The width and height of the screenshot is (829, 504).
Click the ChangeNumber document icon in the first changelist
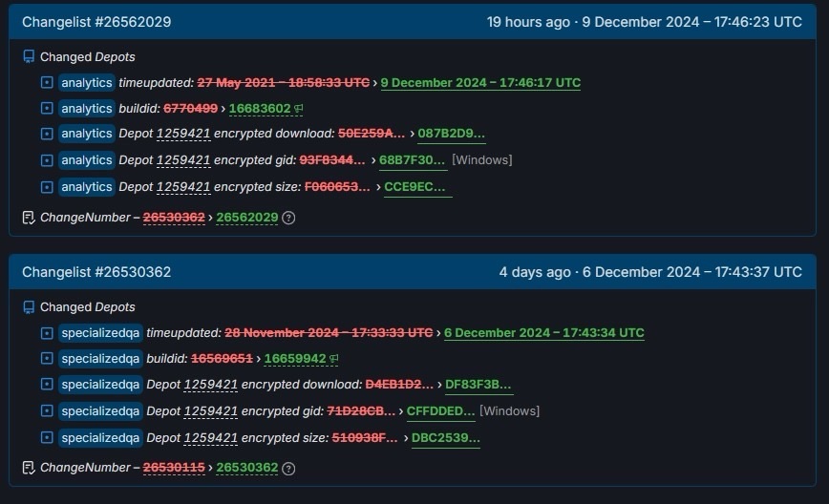click(x=29, y=217)
